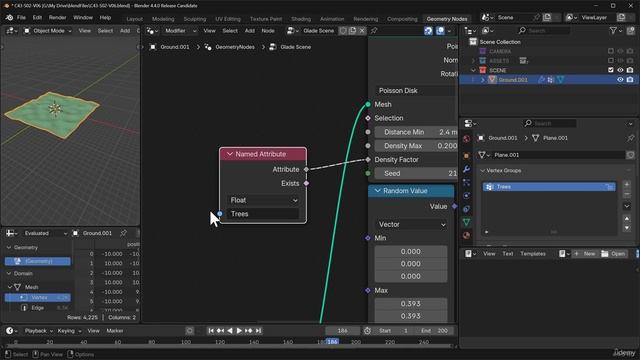Open the outliner filter funnel dropdown
Viewport: 640px width, 360px height.
tap(615, 31)
